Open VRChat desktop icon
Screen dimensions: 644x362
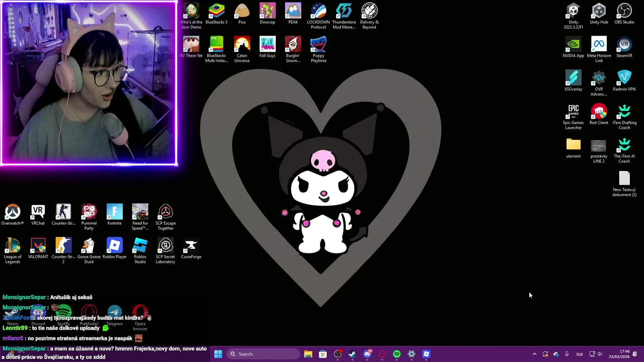(38, 215)
